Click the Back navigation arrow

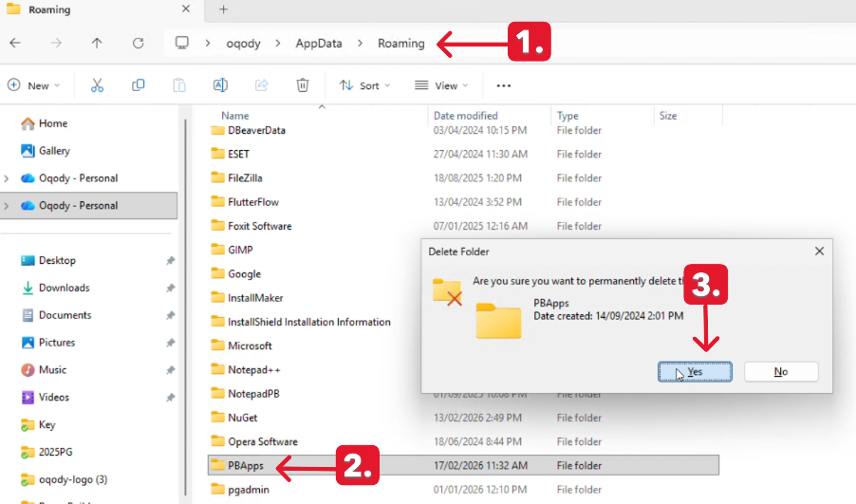point(15,44)
